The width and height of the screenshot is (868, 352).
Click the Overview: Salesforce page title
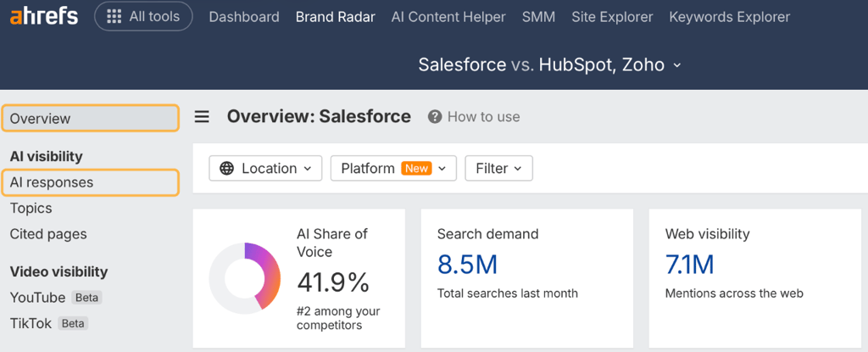319,117
